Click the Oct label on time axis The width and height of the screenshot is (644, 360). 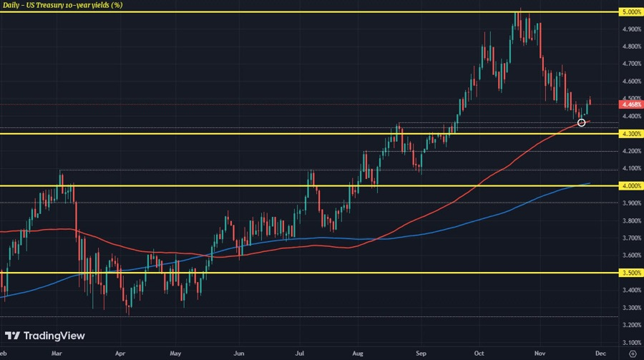479,353
